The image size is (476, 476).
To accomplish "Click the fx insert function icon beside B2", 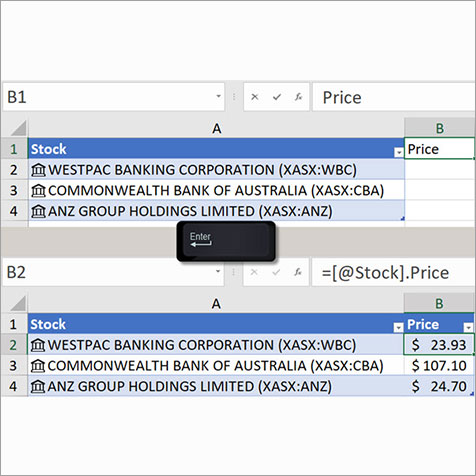I will click(298, 272).
